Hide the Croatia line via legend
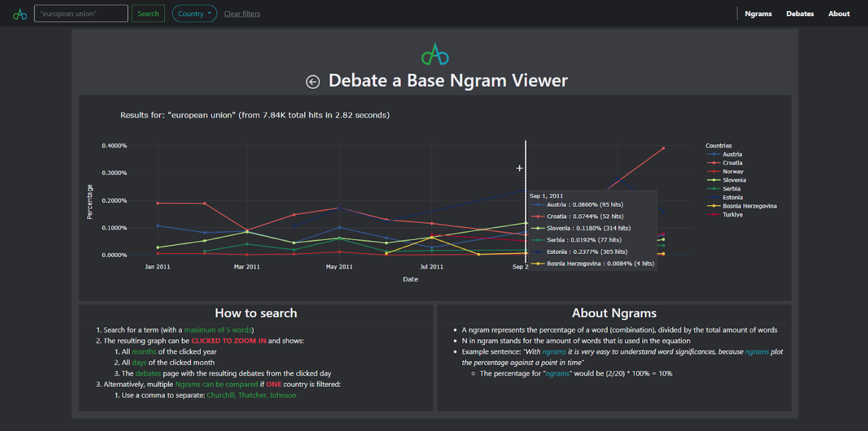Viewport: 868px width, 431px height. [x=732, y=163]
